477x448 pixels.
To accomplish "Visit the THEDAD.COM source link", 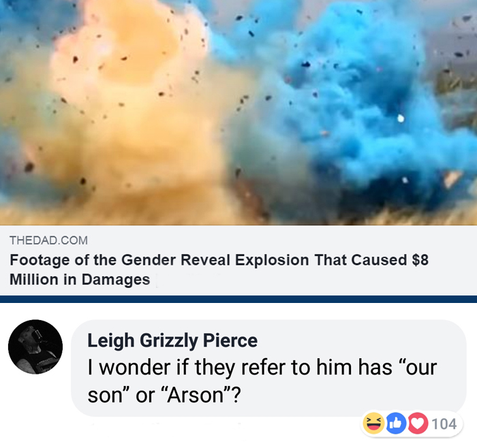I will 48,240.
